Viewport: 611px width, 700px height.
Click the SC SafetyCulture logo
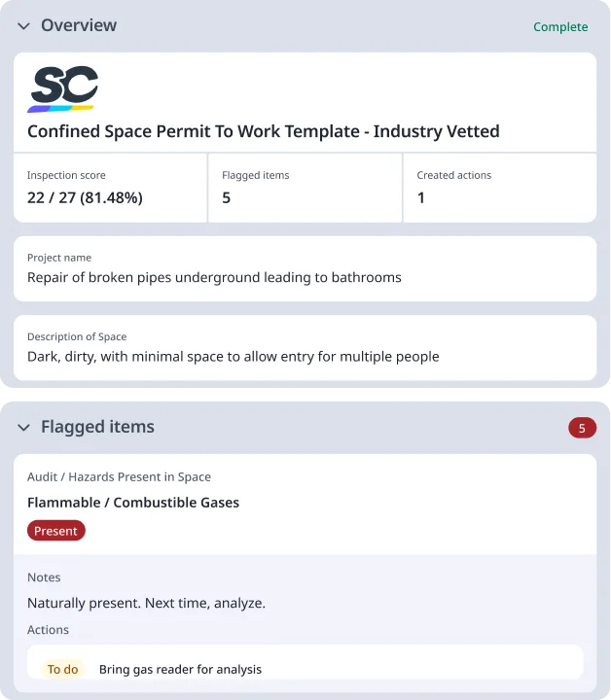pos(63,88)
